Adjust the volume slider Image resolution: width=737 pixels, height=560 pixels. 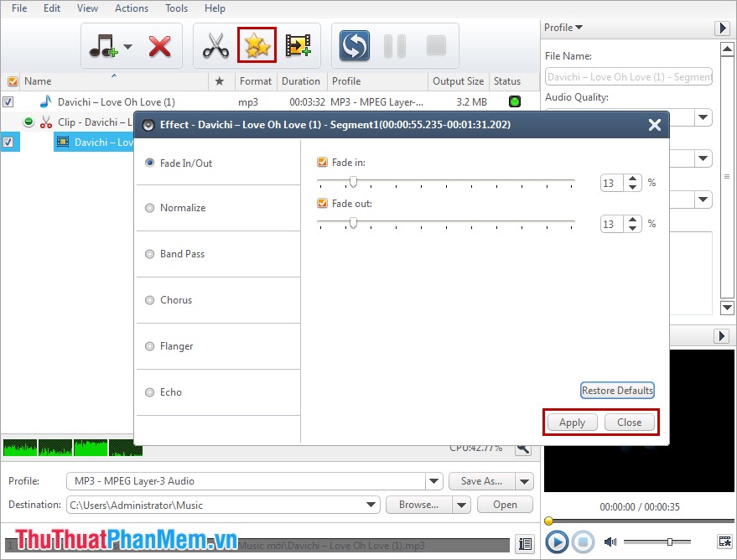(670, 542)
